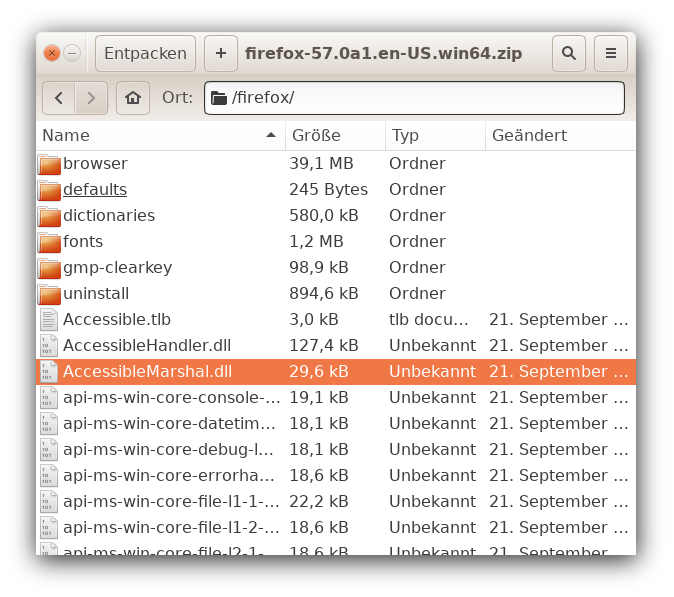Open search with the magnifier icon
The image size is (674, 597).
[x=569, y=54]
